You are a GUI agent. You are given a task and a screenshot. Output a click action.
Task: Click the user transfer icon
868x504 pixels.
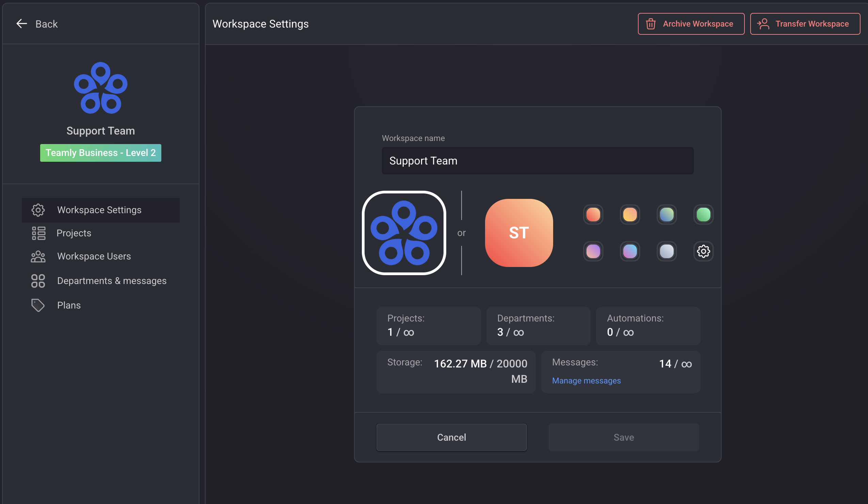point(763,24)
